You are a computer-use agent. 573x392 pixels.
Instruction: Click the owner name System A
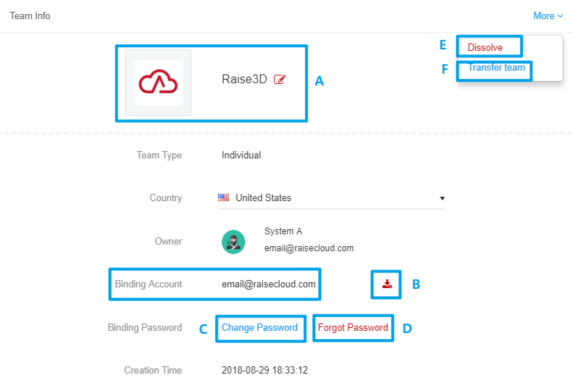tap(284, 231)
